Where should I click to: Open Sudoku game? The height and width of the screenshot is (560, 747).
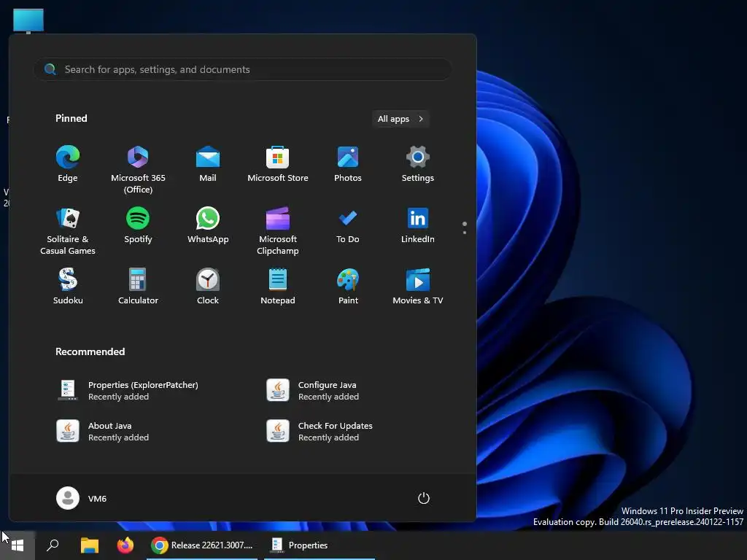[68, 287]
